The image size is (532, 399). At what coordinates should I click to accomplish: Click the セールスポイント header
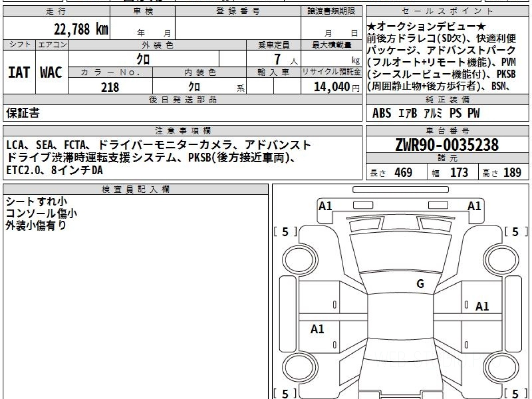pos(448,12)
